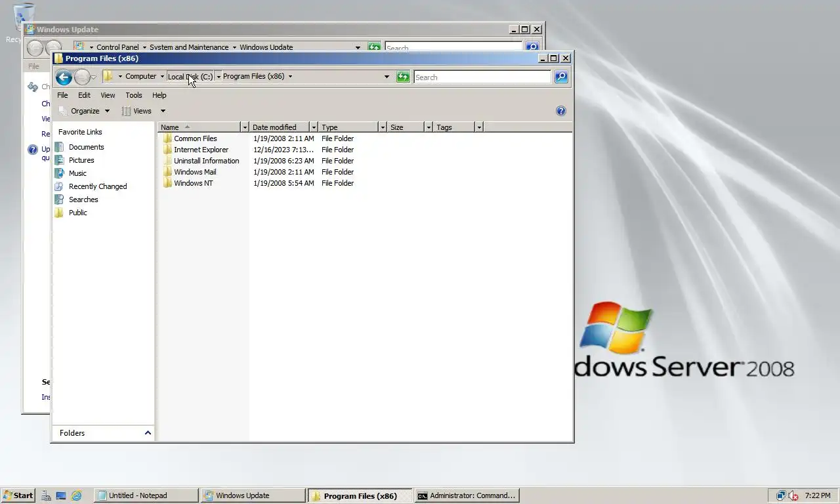Click Program Files (x86) breadcrumb segment
This screenshot has height=504, width=840.
pos(254,76)
